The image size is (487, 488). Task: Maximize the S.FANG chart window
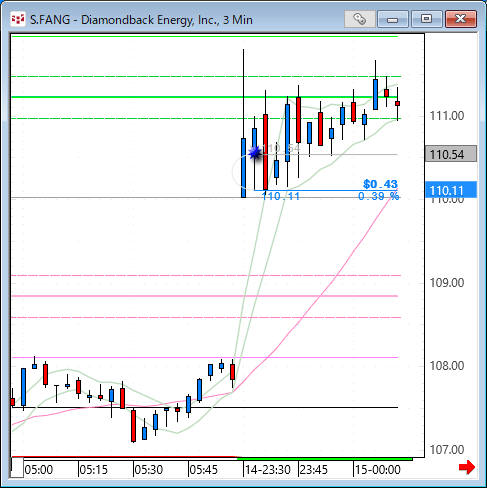pos(426,19)
